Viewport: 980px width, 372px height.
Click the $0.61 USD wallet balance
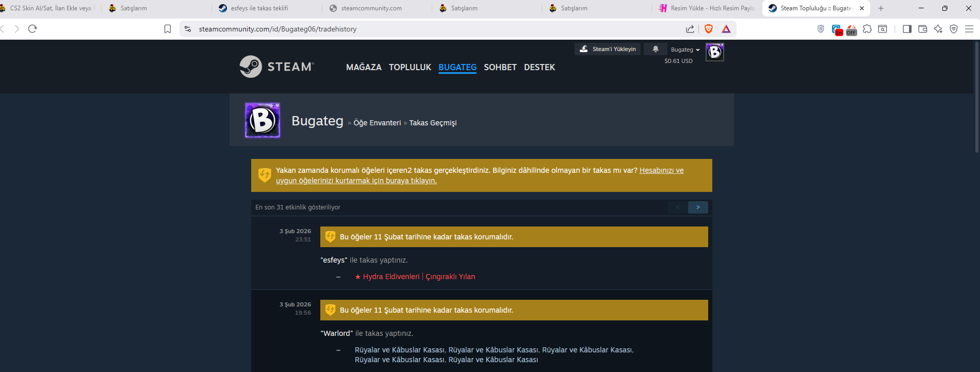click(x=678, y=61)
